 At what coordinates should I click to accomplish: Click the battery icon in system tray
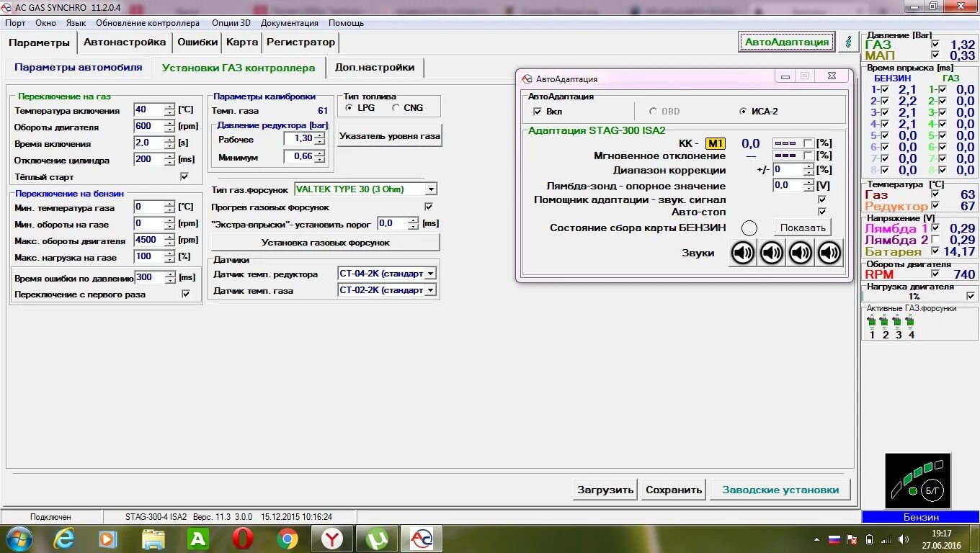pyautogui.click(x=869, y=539)
